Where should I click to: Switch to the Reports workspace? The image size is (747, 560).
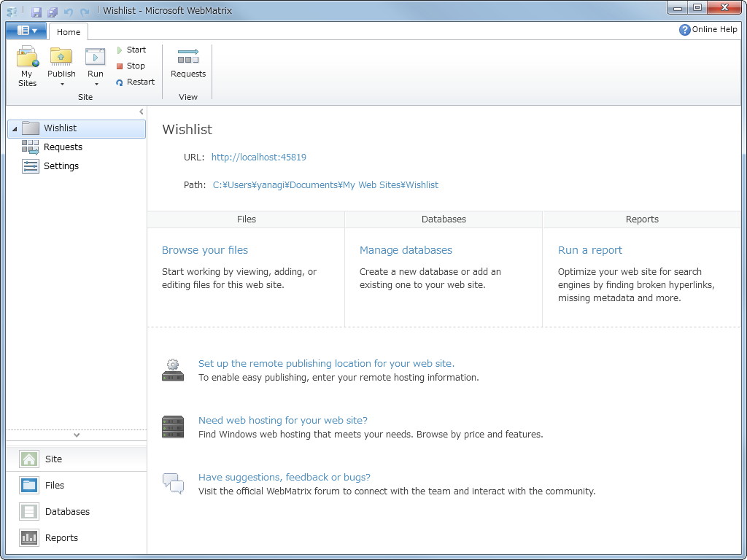61,537
